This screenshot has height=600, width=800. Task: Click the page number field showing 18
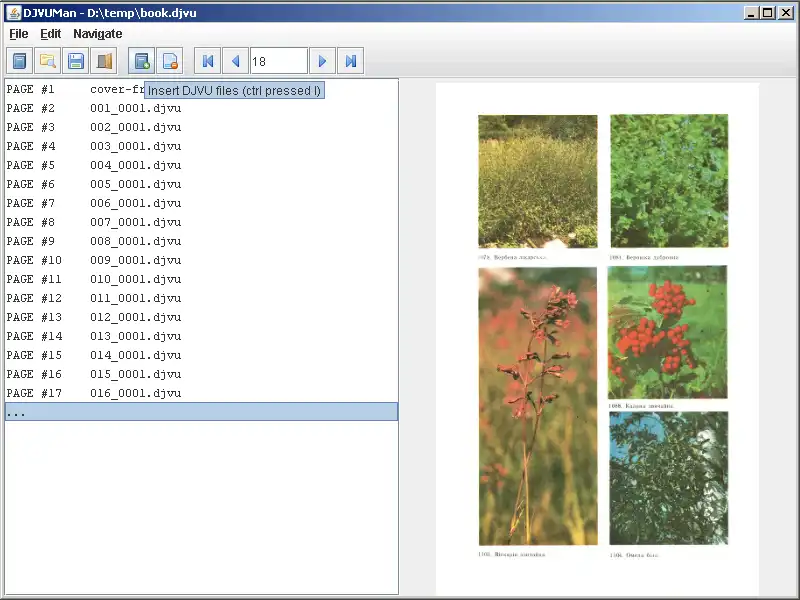coord(278,61)
